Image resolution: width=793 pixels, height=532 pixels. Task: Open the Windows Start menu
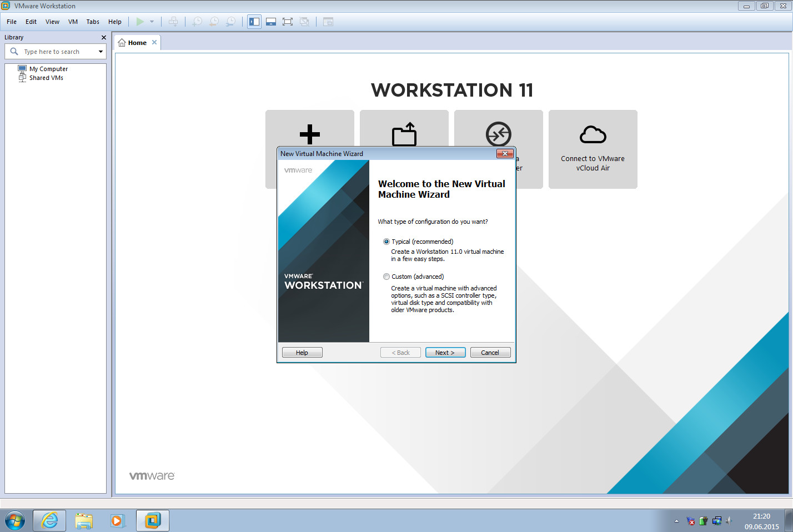15,521
